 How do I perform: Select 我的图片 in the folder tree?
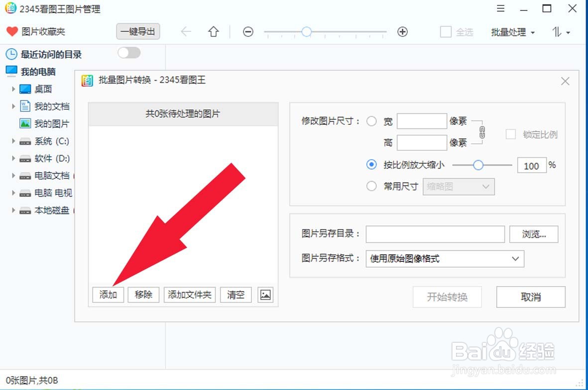click(52, 124)
